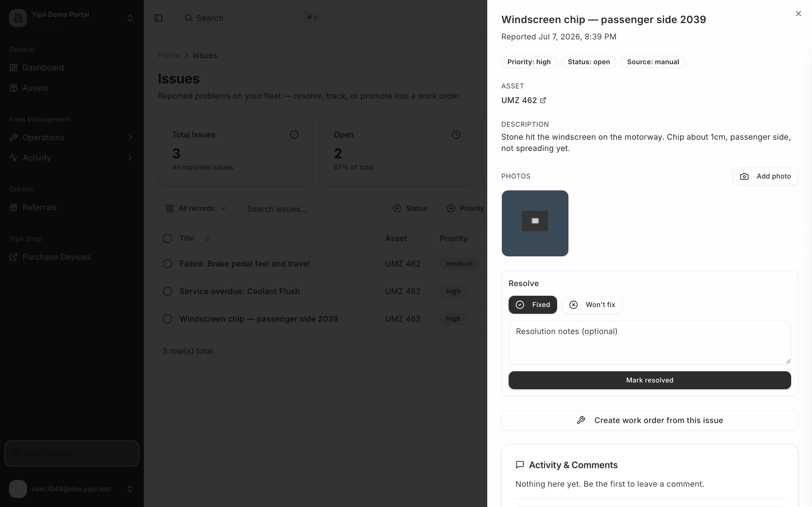The height and width of the screenshot is (507, 812).
Task: Select the Brake pedal issue row checkbox
Action: click(167, 264)
